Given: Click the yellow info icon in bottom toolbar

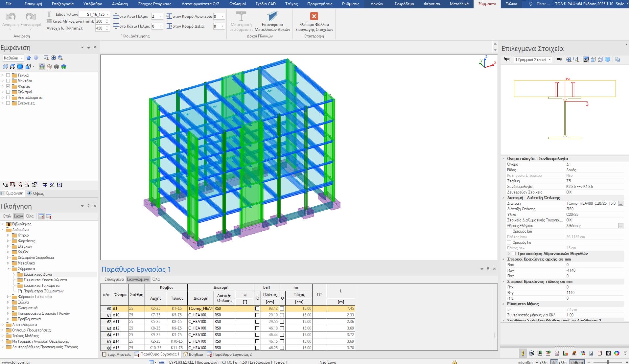Looking at the screenshot, I should [x=523, y=353].
